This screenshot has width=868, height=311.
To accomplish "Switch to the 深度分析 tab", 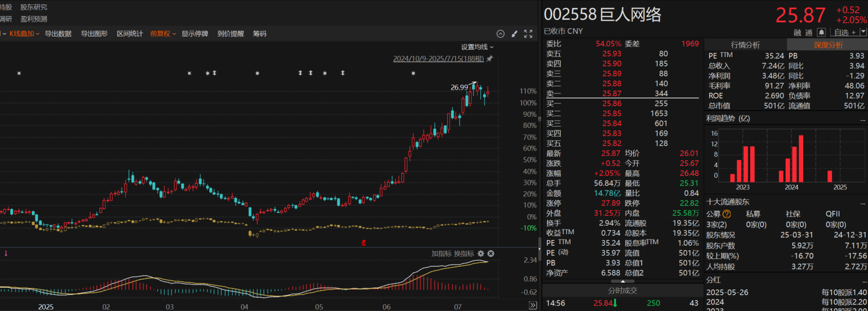I will click(x=828, y=45).
